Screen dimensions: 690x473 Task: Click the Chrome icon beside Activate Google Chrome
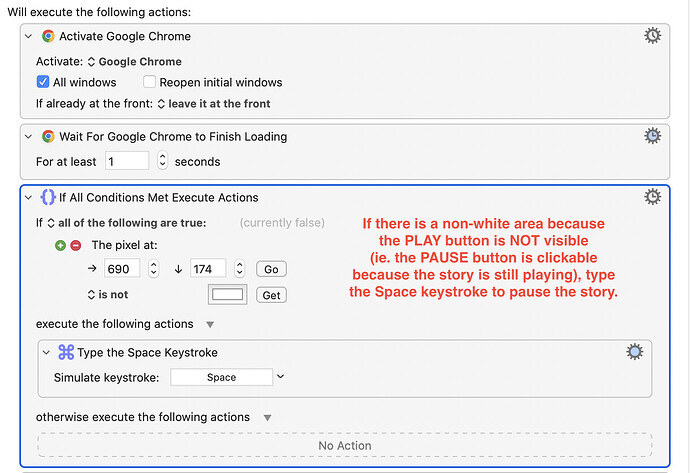[x=48, y=36]
